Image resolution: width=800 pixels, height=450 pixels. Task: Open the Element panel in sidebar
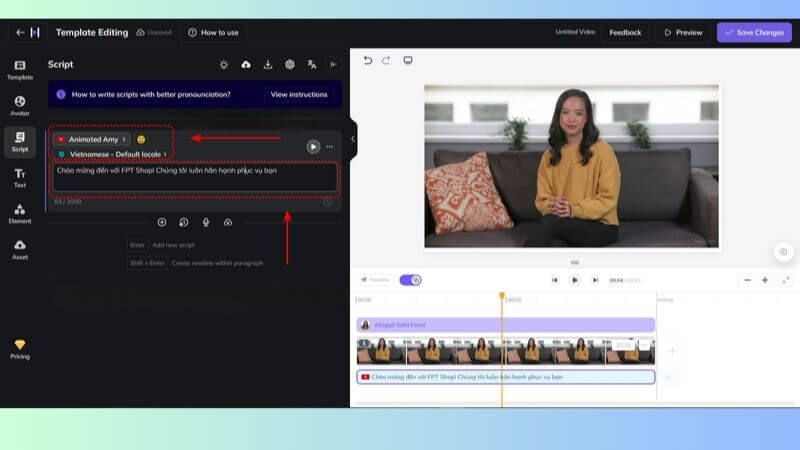(19, 213)
